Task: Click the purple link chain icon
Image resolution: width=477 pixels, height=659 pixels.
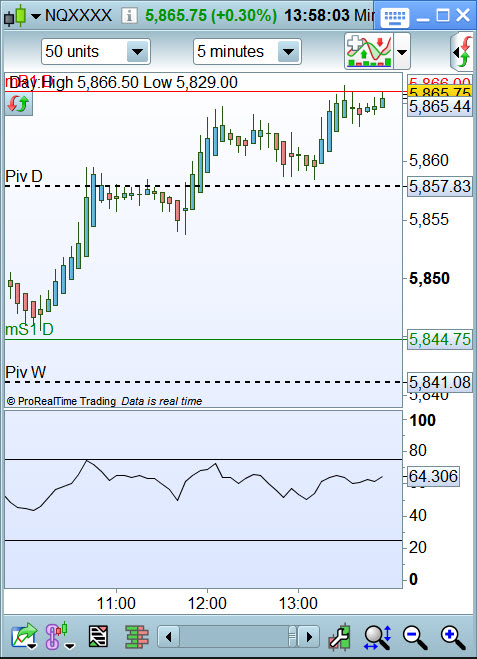Action: (60, 637)
